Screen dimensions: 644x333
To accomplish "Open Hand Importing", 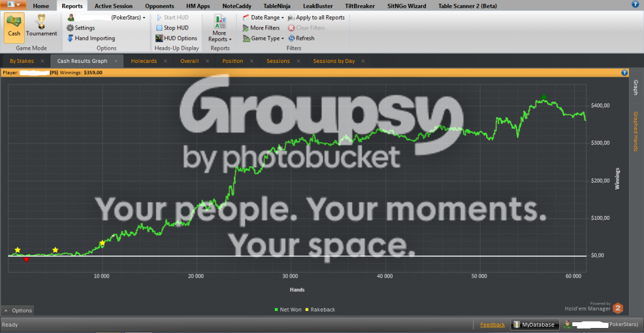I will pyautogui.click(x=91, y=38).
